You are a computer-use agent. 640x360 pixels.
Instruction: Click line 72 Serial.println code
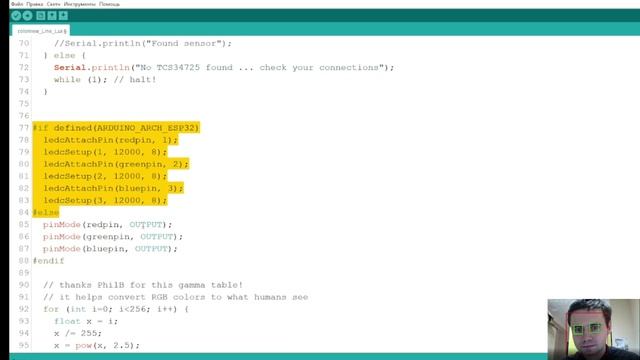(224, 68)
